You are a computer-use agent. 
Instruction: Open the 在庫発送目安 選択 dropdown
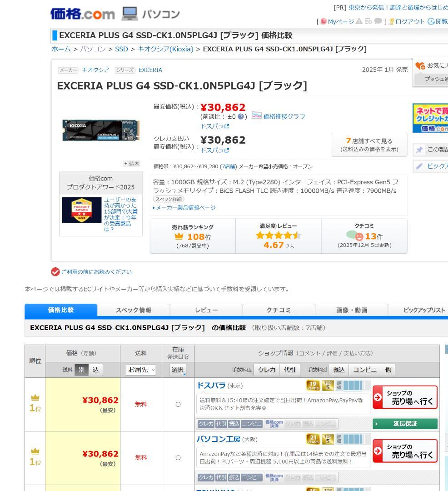178,370
